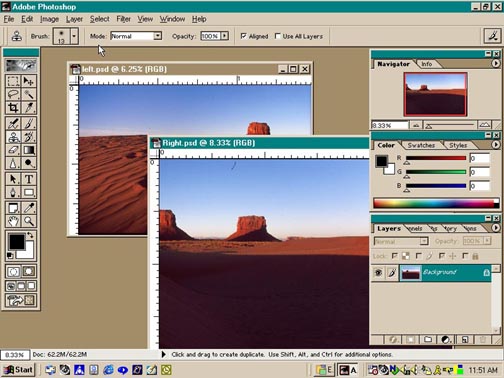Expand the Opacity slider arrow
This screenshot has width=504, height=378.
pos(225,36)
